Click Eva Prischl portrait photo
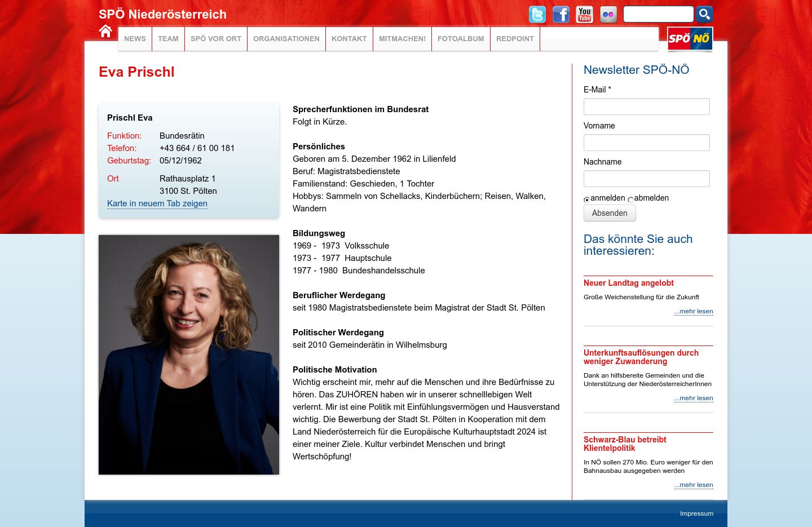Viewport: 812px width, 527px height. [x=189, y=355]
